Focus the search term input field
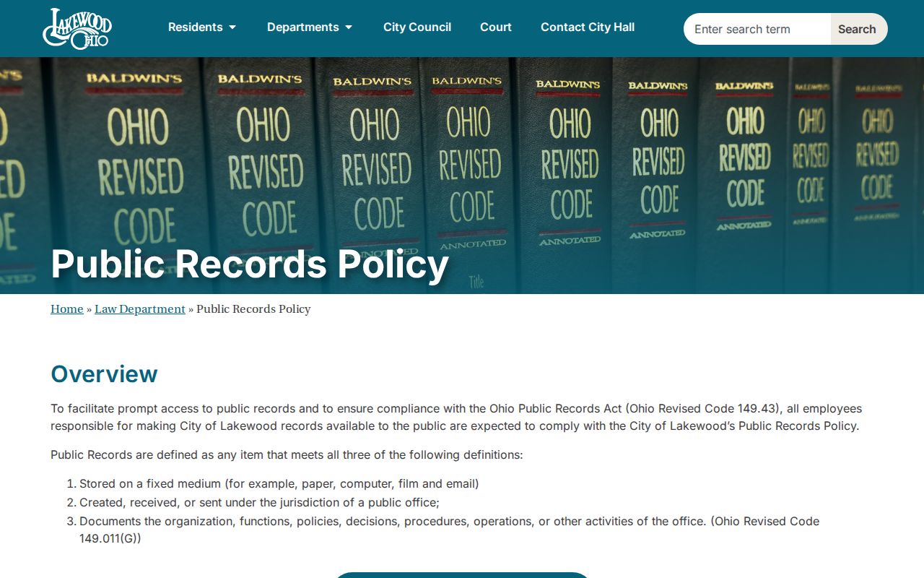 (x=757, y=29)
